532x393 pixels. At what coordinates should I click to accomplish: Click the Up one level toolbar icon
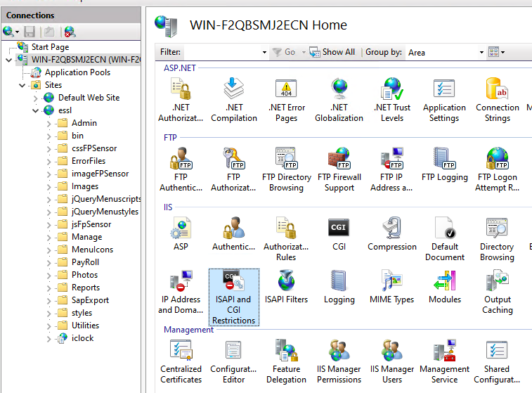pos(49,32)
